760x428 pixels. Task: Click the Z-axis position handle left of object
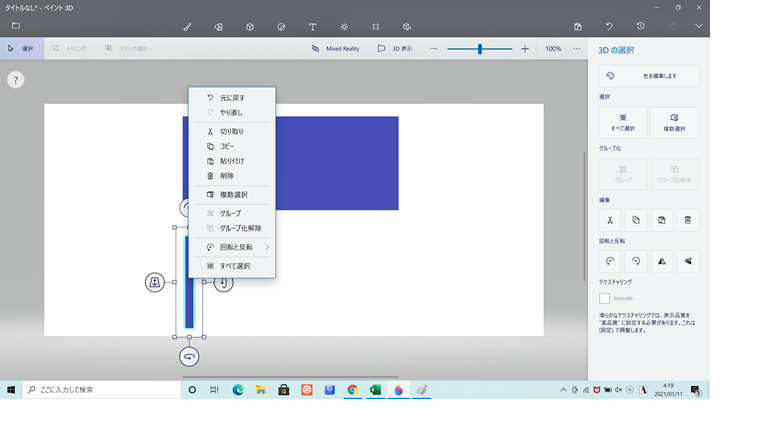pyautogui.click(x=155, y=282)
